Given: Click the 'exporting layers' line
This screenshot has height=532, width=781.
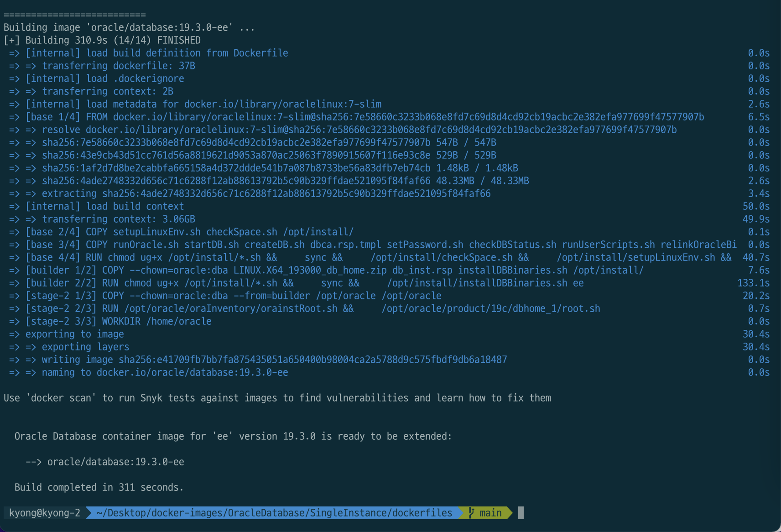Looking at the screenshot, I should (69, 347).
